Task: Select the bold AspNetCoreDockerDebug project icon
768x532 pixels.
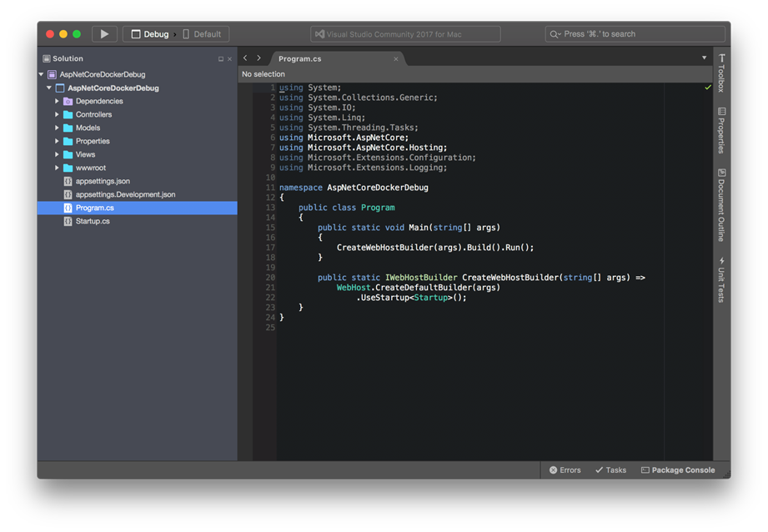Action: coord(60,88)
